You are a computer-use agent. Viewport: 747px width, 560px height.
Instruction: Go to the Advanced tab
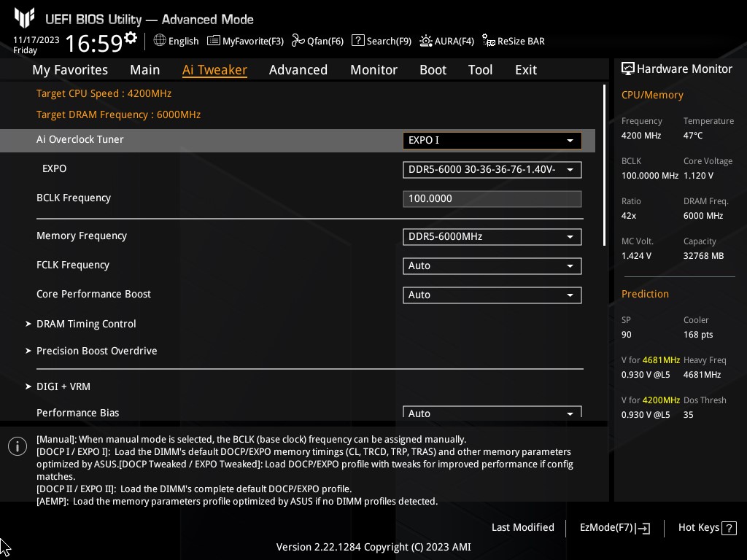298,70
